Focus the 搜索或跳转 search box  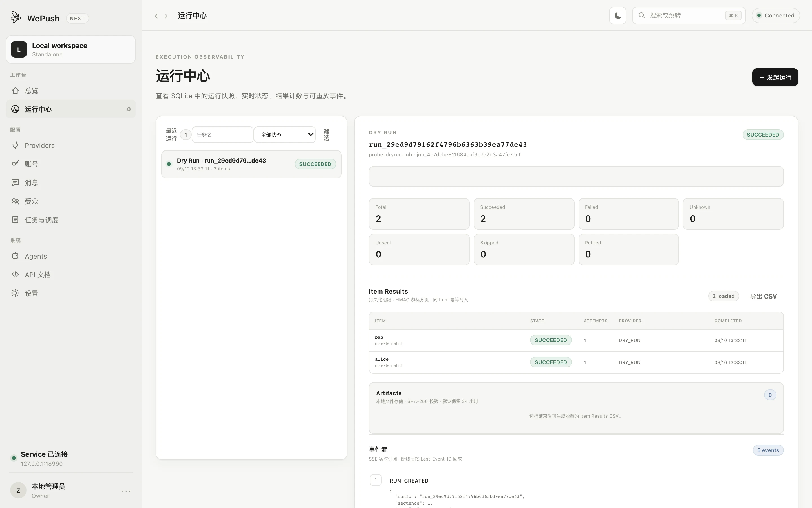(x=689, y=16)
